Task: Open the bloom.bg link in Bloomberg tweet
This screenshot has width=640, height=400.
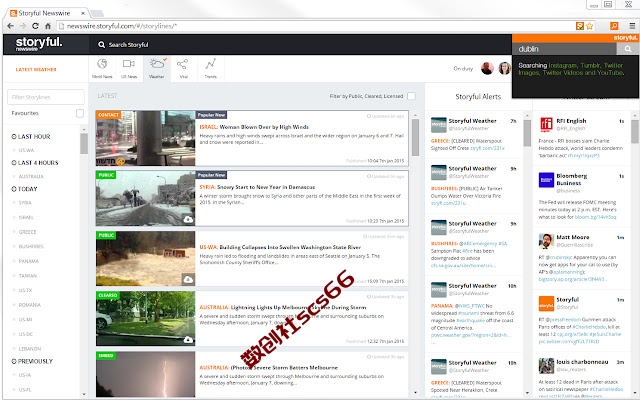Action: tap(596, 217)
